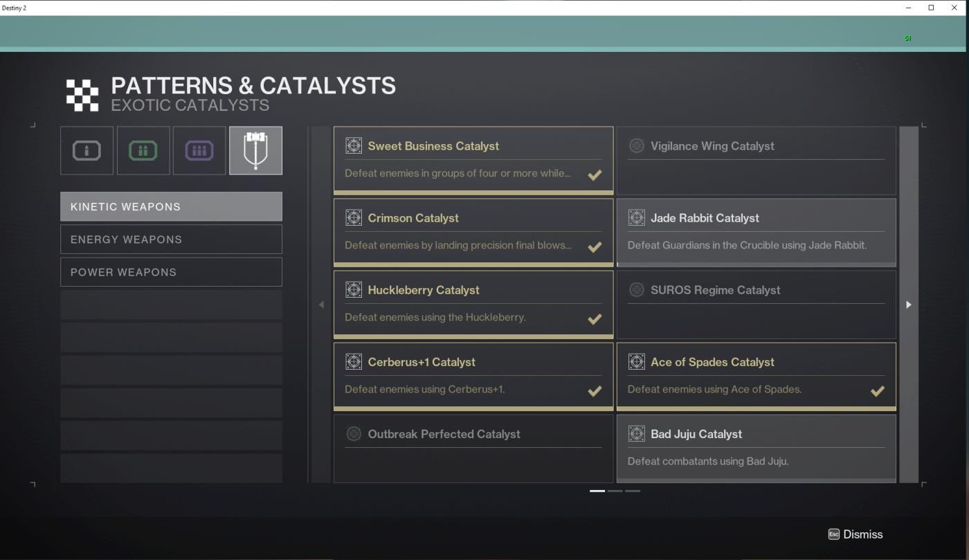Viewport: 969px width, 560px height.
Task: Select the Bad Juju Catalyst title
Action: [696, 434]
